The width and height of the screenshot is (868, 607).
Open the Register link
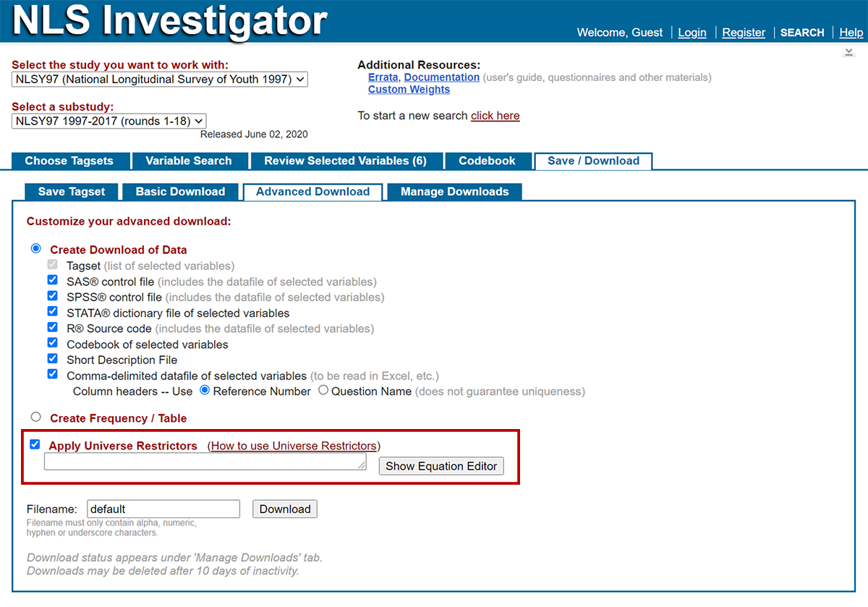[x=744, y=33]
